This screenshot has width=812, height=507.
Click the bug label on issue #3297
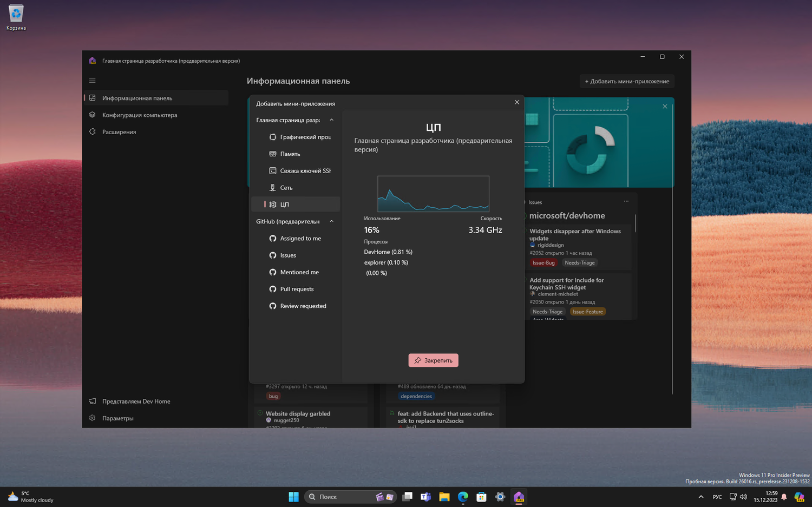point(273,396)
